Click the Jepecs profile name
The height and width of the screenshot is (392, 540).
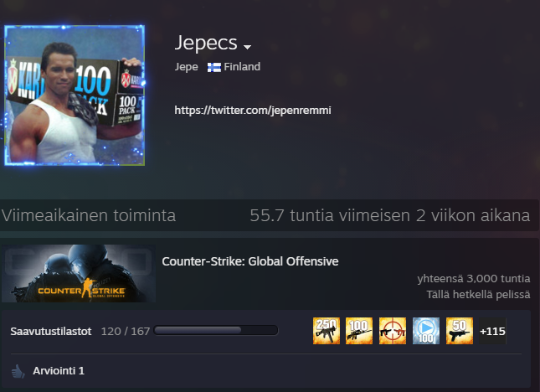tap(206, 43)
